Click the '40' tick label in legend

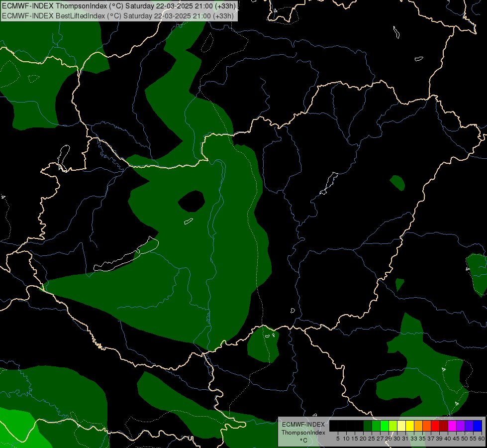(448, 439)
